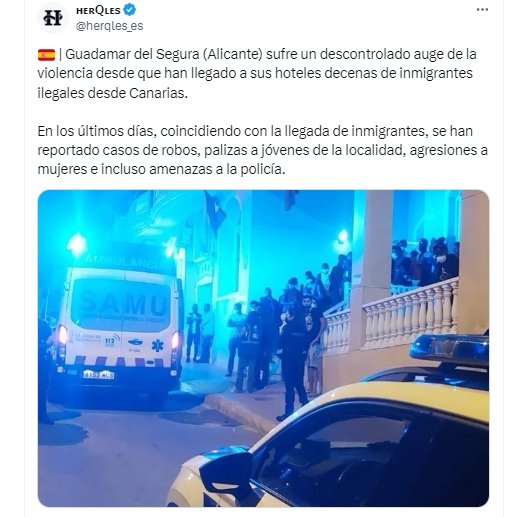Click the '(Alicante)' text in tweet
This screenshot has width=506, height=517.
233,54
